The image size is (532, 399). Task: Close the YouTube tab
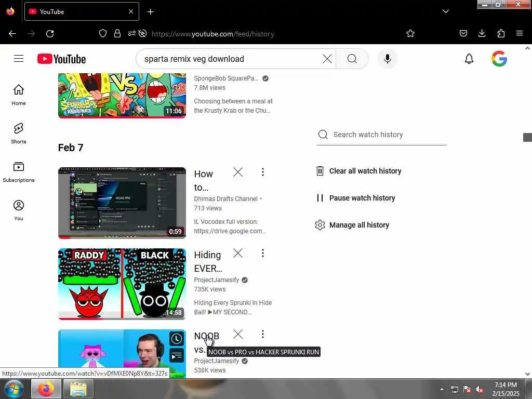click(131, 11)
